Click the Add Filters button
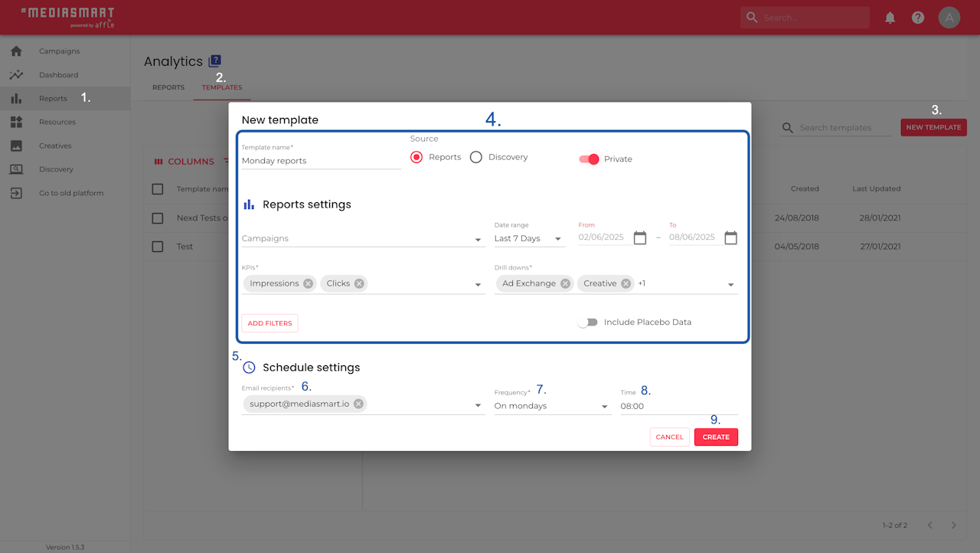Viewport: 980px width, 553px height. click(269, 323)
